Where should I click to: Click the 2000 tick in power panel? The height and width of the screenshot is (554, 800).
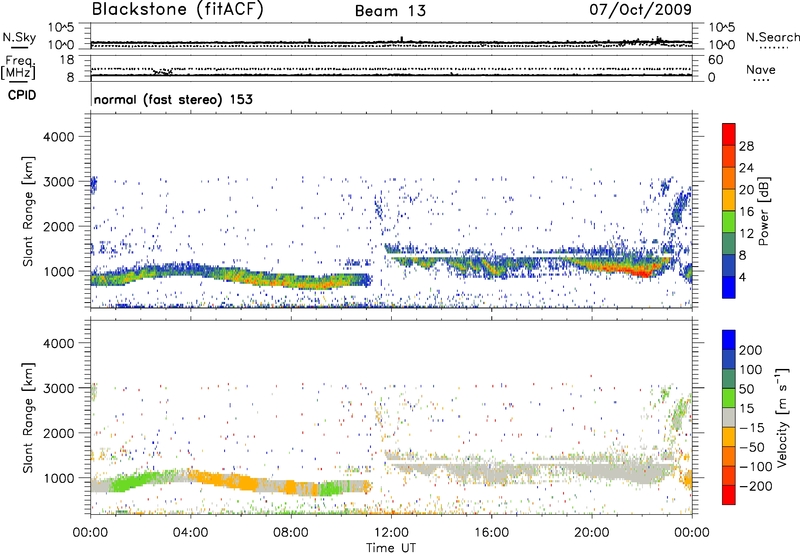pos(58,226)
